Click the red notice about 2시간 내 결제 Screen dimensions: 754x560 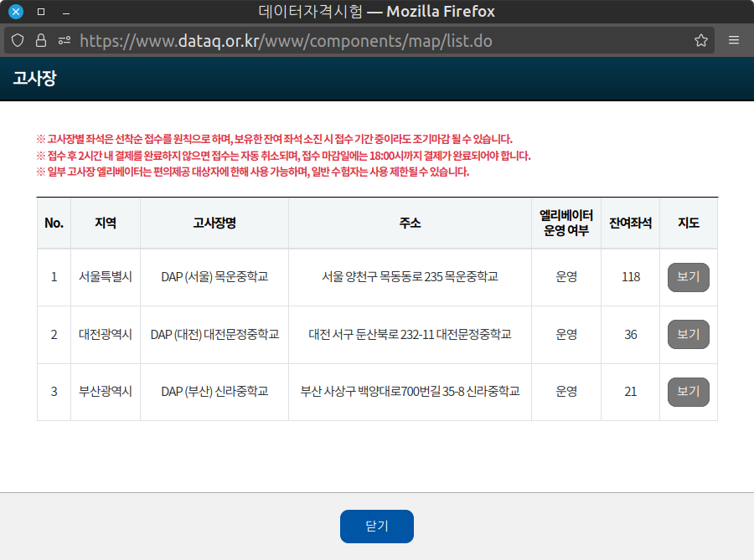(x=283, y=156)
